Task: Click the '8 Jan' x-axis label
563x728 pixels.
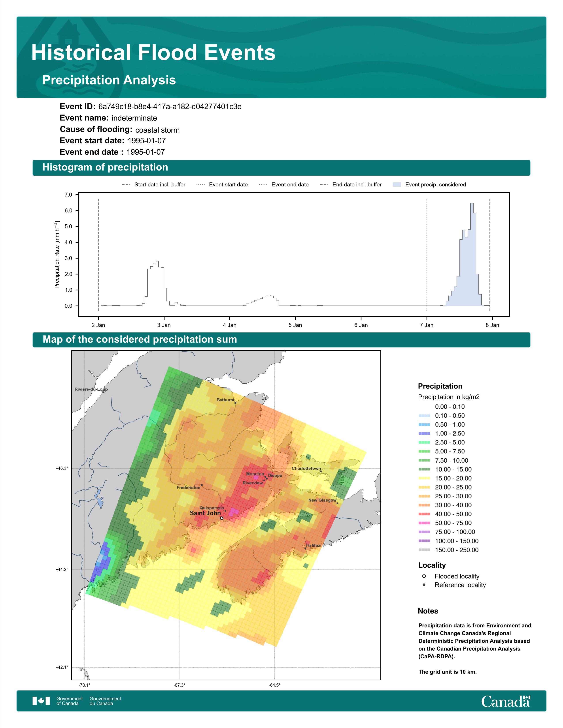Action: [x=492, y=325]
